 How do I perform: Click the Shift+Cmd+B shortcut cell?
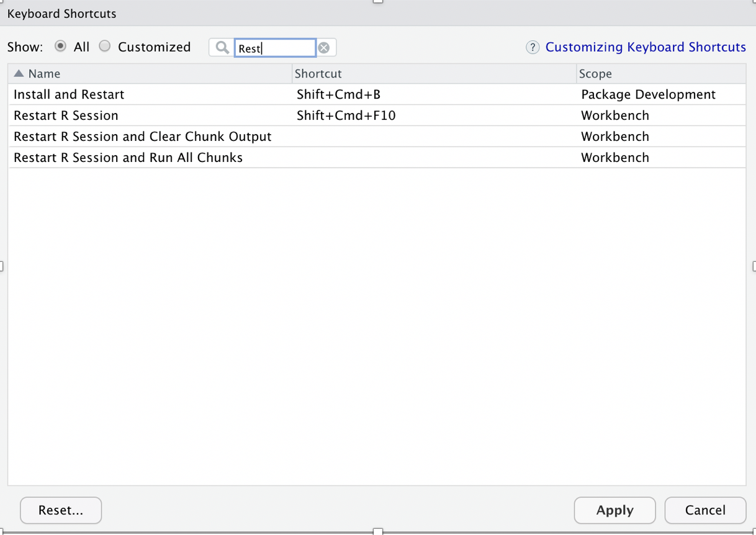pos(339,94)
